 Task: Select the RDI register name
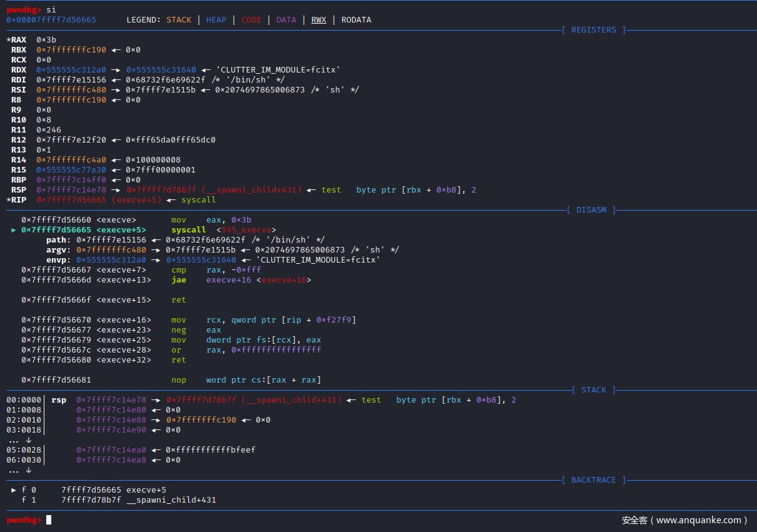pyautogui.click(x=19, y=80)
